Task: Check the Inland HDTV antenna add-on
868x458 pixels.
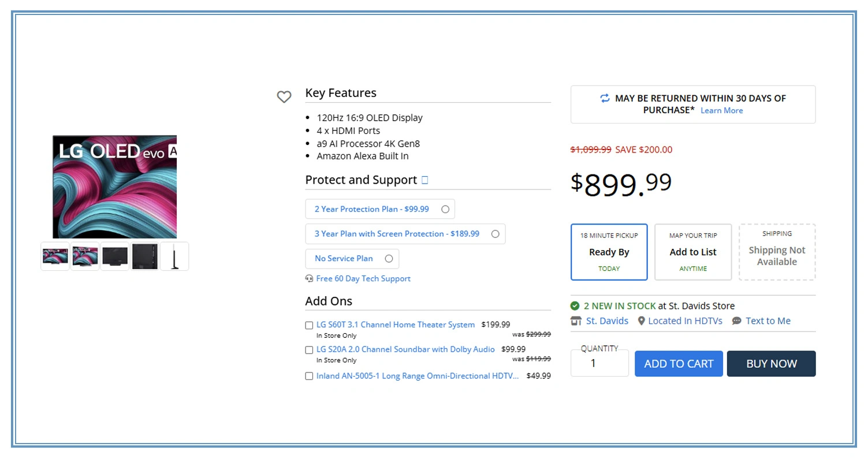Action: [x=309, y=376]
